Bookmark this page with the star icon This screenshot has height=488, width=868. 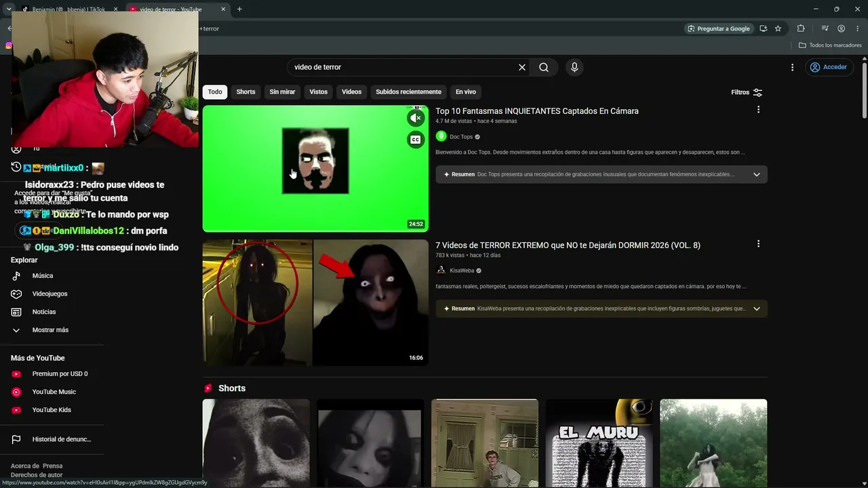[x=778, y=28]
